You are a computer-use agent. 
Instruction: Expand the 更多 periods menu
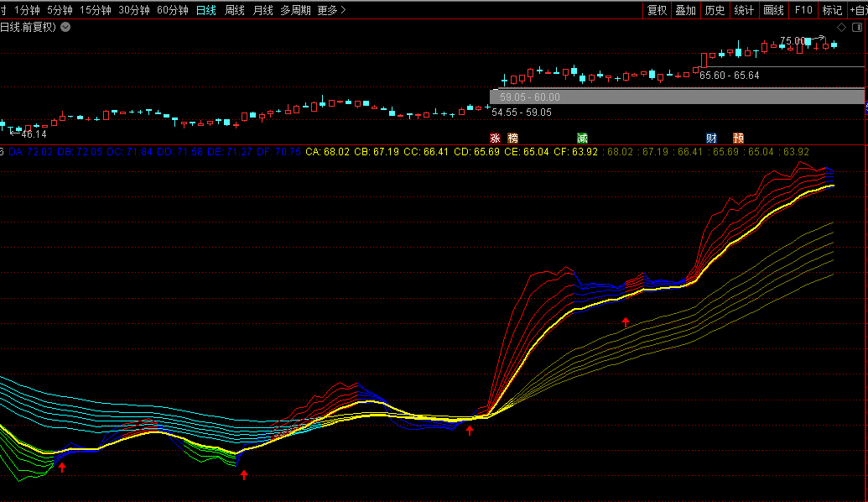pyautogui.click(x=331, y=10)
